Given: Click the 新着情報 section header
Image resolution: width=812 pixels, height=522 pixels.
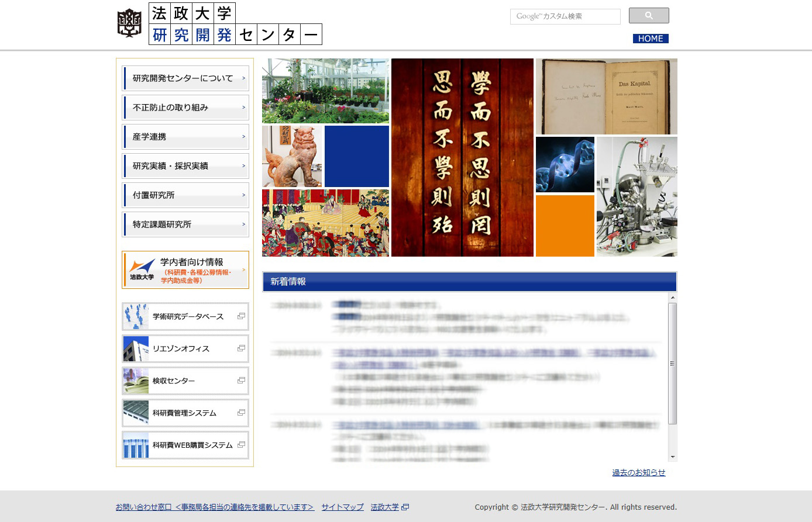Looking at the screenshot, I should (x=470, y=282).
